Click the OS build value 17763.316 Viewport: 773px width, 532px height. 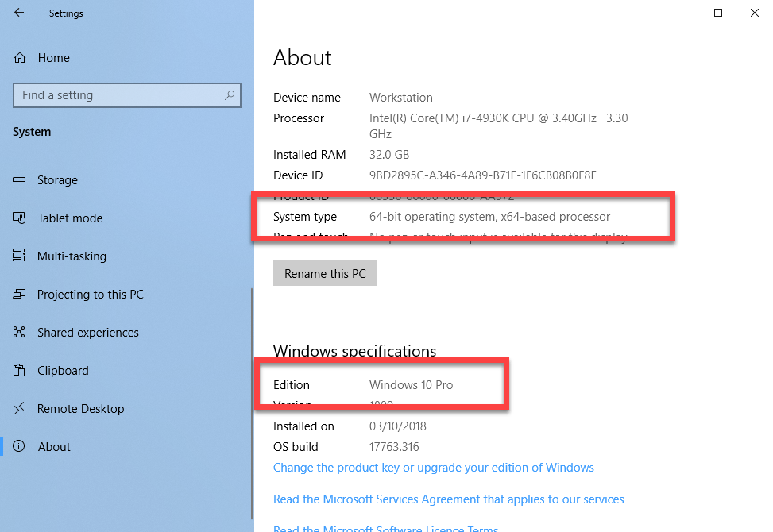pyautogui.click(x=394, y=447)
